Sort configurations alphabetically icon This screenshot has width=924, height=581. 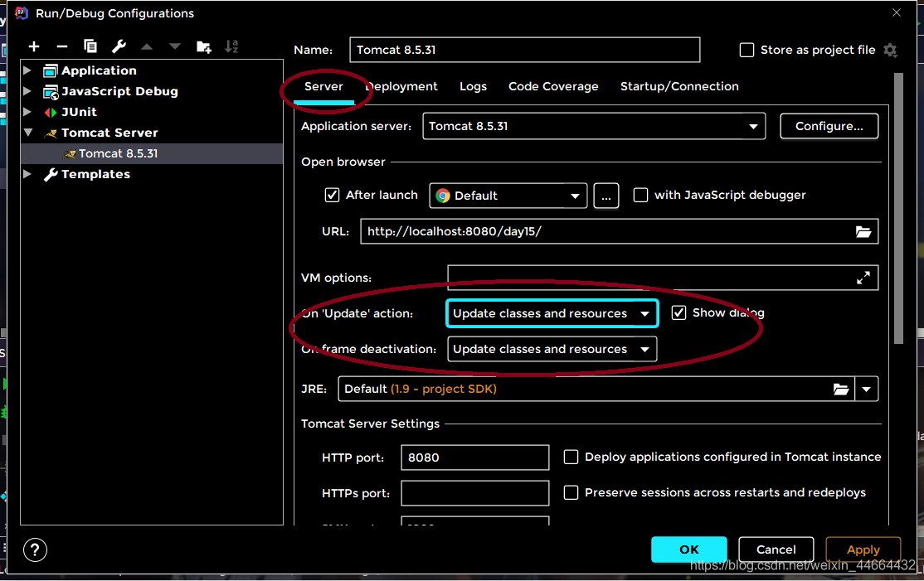coord(231,46)
